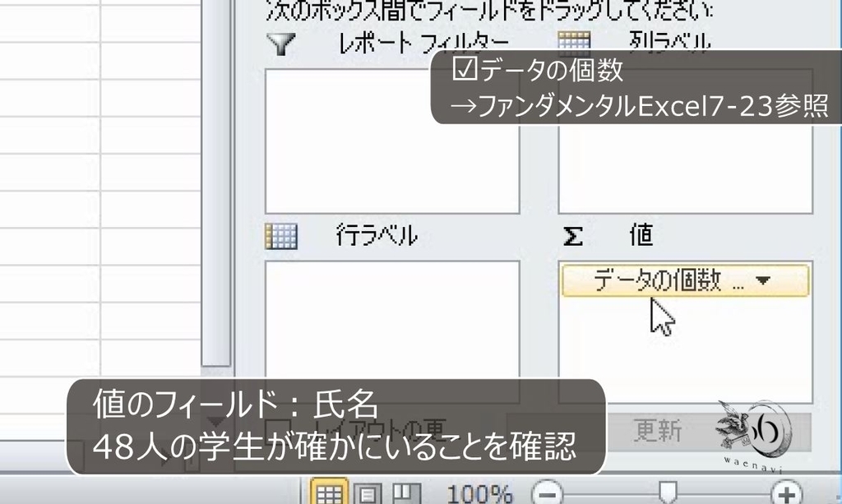
Task: Click the レポート フィルター funnel icon
Action: (281, 44)
